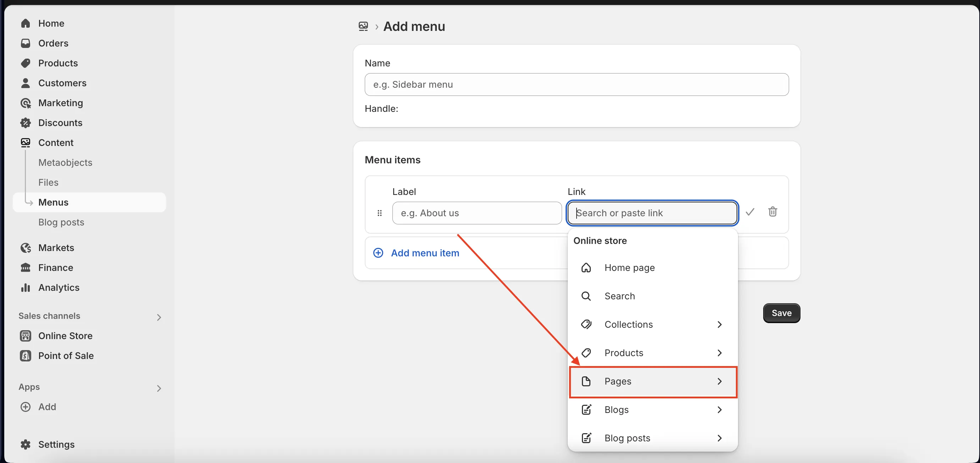Expand the Blog posts submenu chevron in dropdown

[719, 438]
